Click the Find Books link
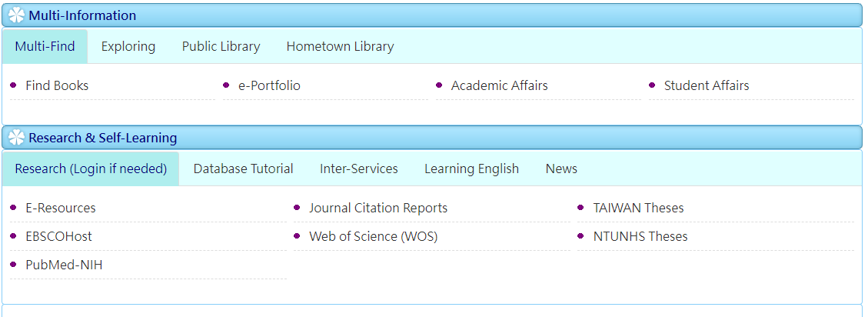The width and height of the screenshot is (868, 317). click(57, 86)
